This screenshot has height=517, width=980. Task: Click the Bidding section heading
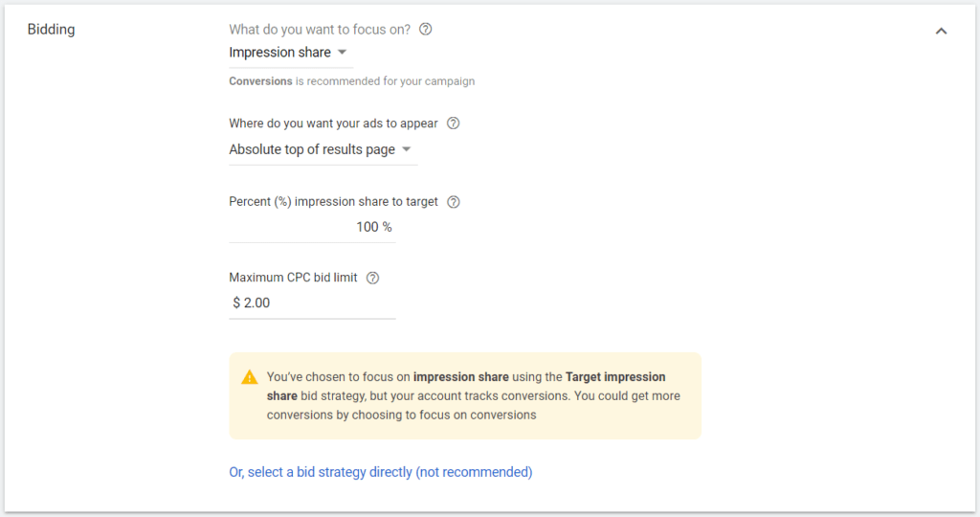pyautogui.click(x=50, y=29)
